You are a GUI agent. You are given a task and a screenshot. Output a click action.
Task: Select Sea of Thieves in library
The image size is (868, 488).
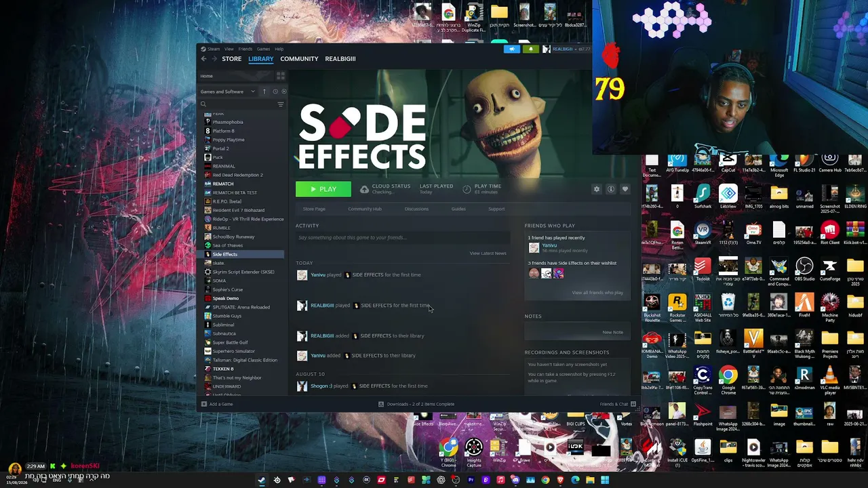point(227,245)
